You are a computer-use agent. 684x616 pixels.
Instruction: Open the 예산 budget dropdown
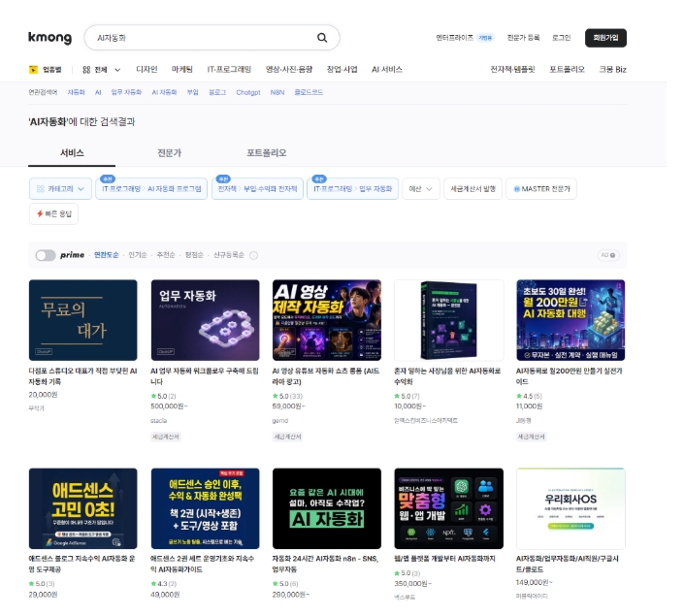pyautogui.click(x=421, y=189)
